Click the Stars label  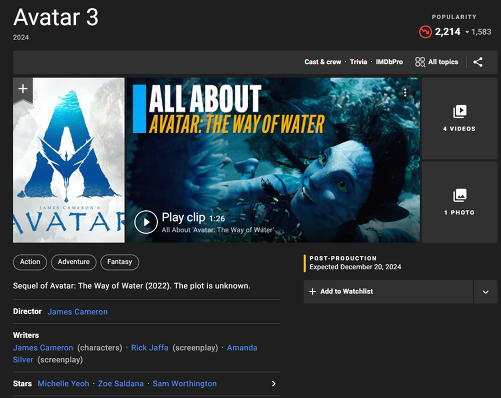point(22,384)
